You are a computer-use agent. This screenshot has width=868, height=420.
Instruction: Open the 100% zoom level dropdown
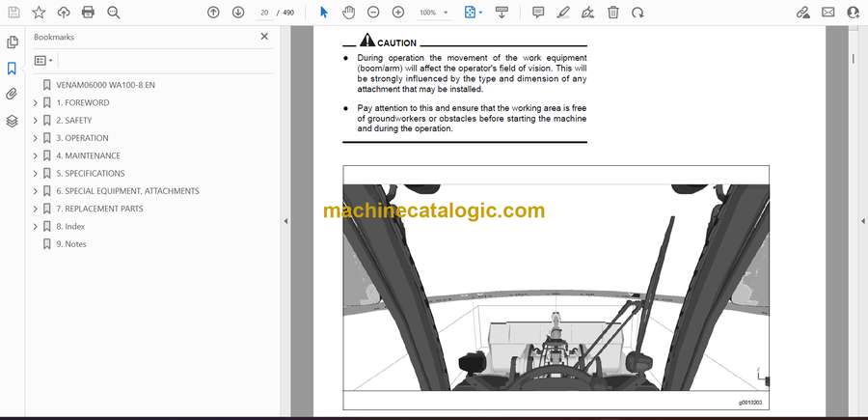pyautogui.click(x=434, y=13)
